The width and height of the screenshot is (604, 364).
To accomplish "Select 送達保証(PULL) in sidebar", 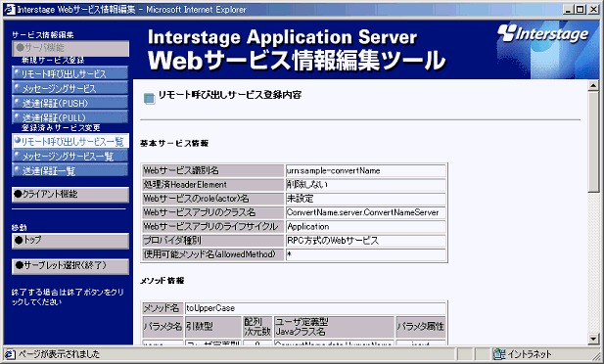I will 70,116.
